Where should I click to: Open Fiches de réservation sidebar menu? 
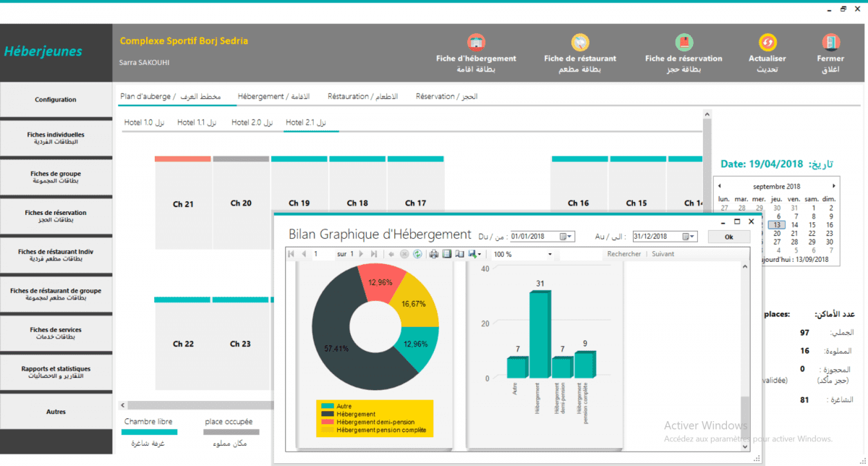click(56, 216)
